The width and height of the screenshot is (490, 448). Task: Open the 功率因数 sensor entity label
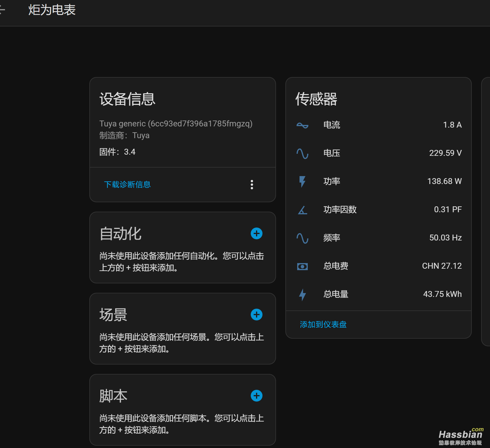pos(340,210)
